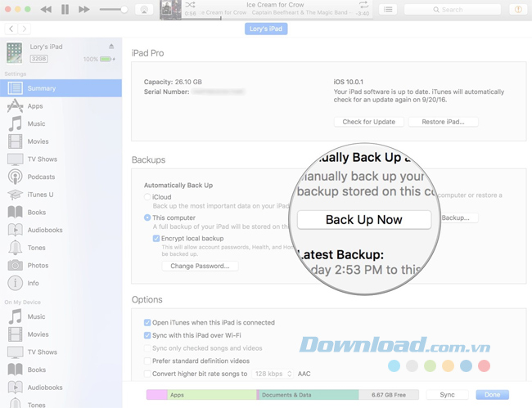Select This computer backup radio button
The width and height of the screenshot is (532, 408).
(x=147, y=217)
